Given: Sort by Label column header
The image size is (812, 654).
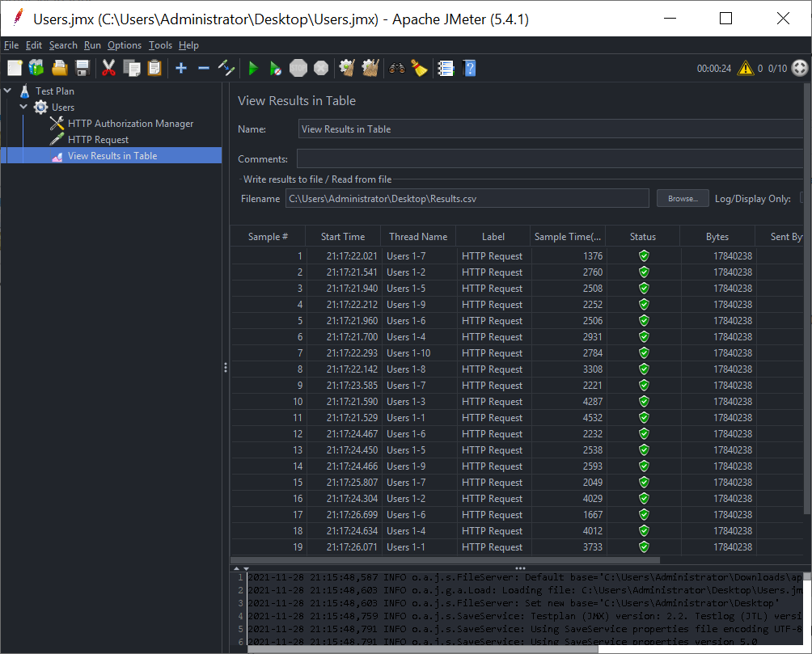Looking at the screenshot, I should tap(493, 237).
